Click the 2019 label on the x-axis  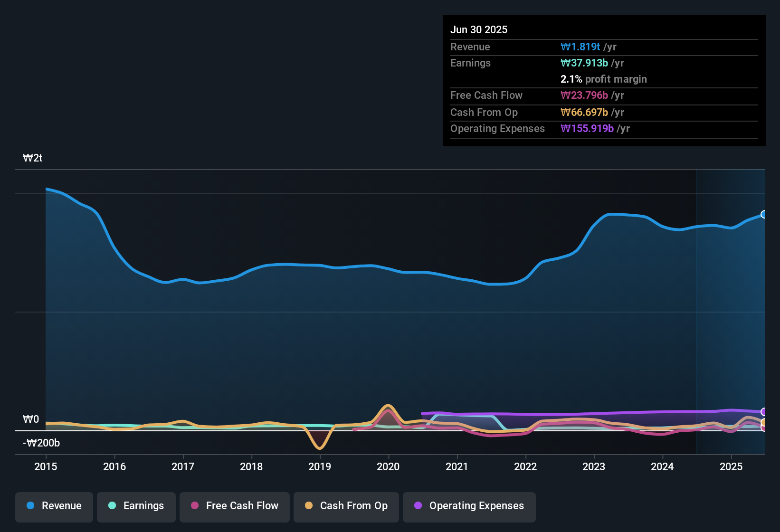(320, 467)
